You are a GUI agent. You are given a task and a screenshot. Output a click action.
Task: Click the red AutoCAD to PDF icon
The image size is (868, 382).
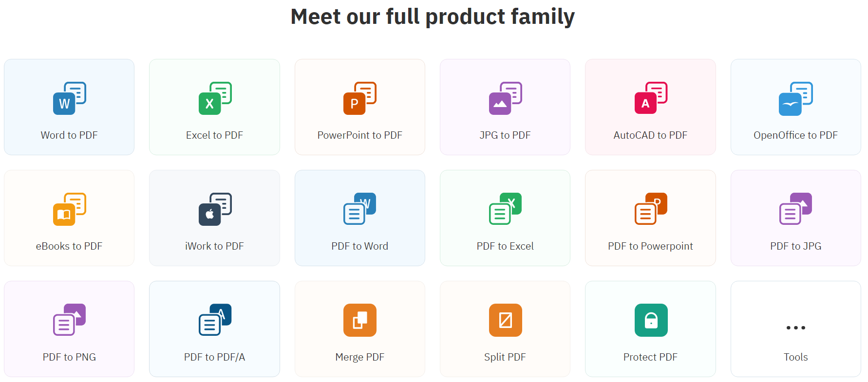pos(651,98)
